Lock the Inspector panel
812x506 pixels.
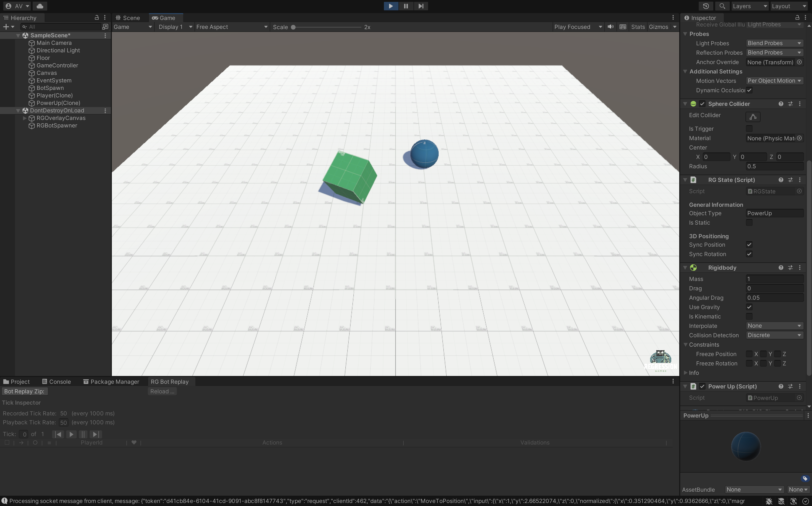click(x=797, y=17)
